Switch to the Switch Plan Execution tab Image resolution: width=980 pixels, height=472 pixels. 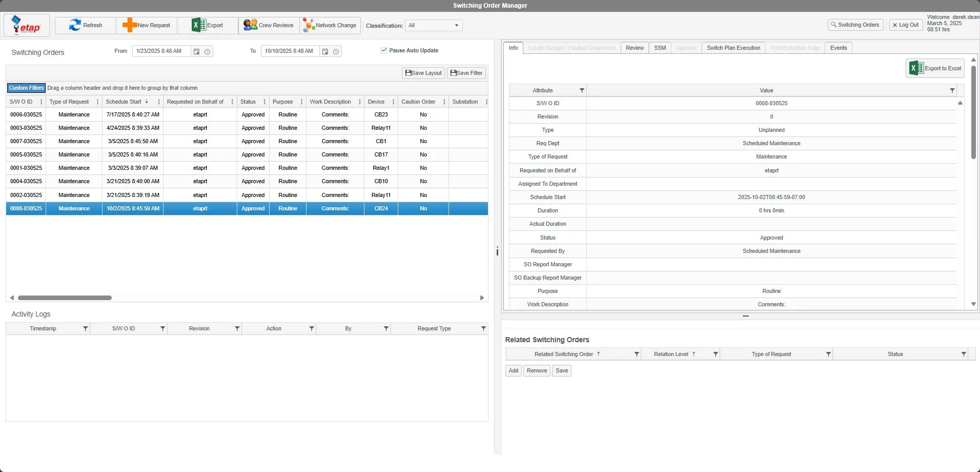click(x=733, y=48)
